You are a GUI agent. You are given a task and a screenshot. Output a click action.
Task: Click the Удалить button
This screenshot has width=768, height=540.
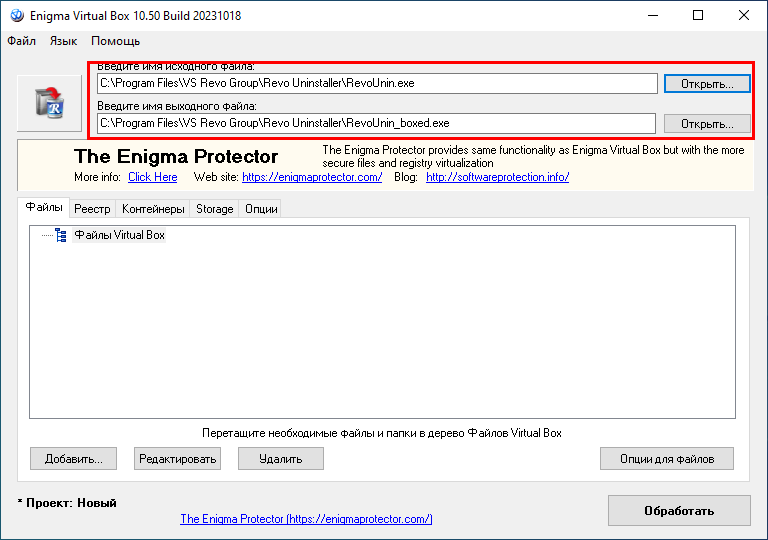pyautogui.click(x=281, y=459)
